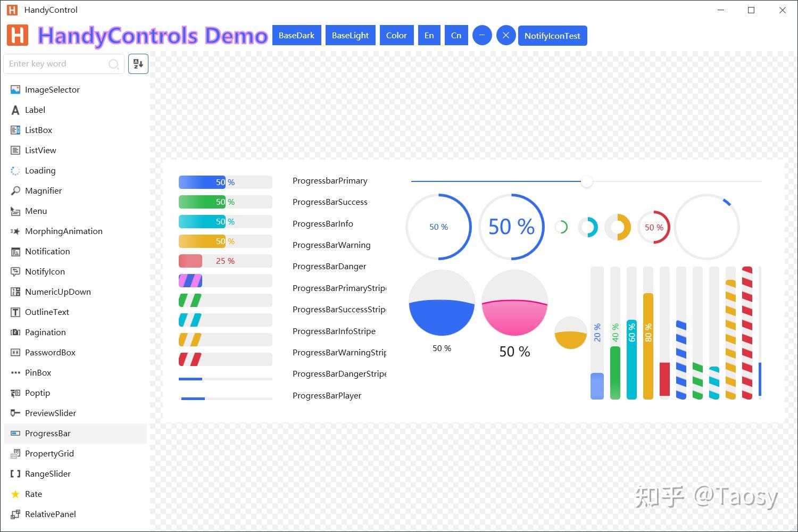
Task: Click the Menu sidebar icon
Action: [15, 211]
